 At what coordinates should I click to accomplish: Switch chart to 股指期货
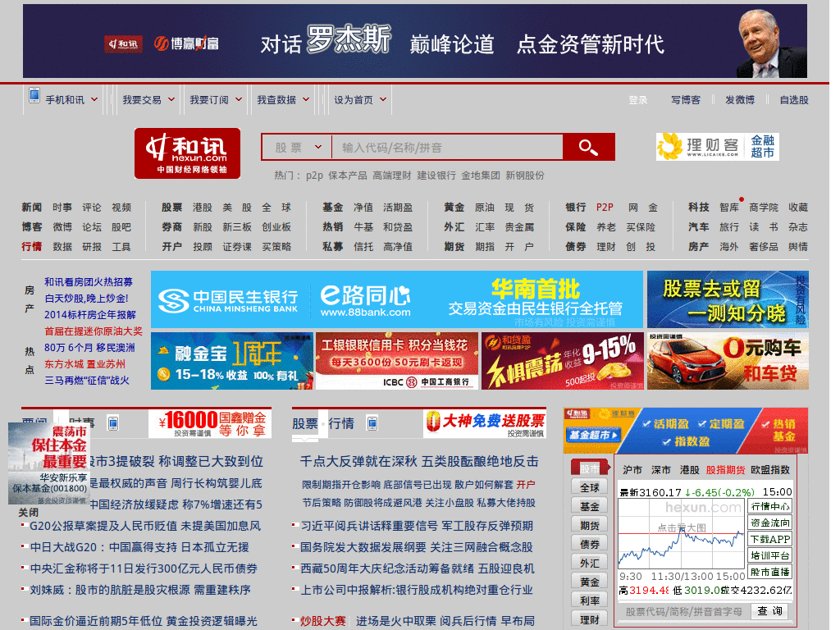click(725, 470)
